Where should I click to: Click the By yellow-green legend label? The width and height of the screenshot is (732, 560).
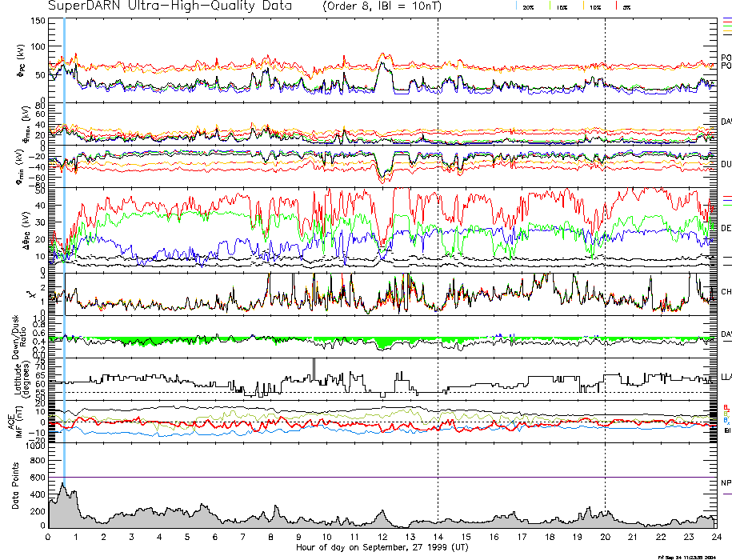tap(726, 413)
